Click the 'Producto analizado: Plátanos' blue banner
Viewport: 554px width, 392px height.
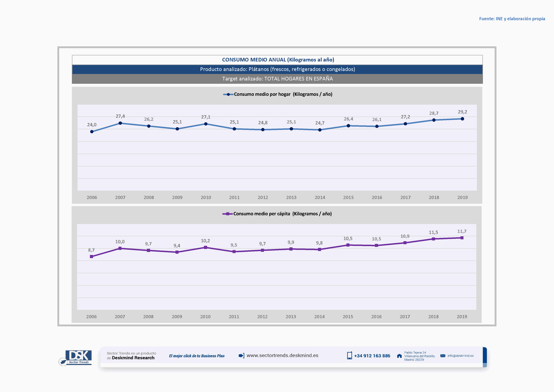pyautogui.click(x=277, y=69)
